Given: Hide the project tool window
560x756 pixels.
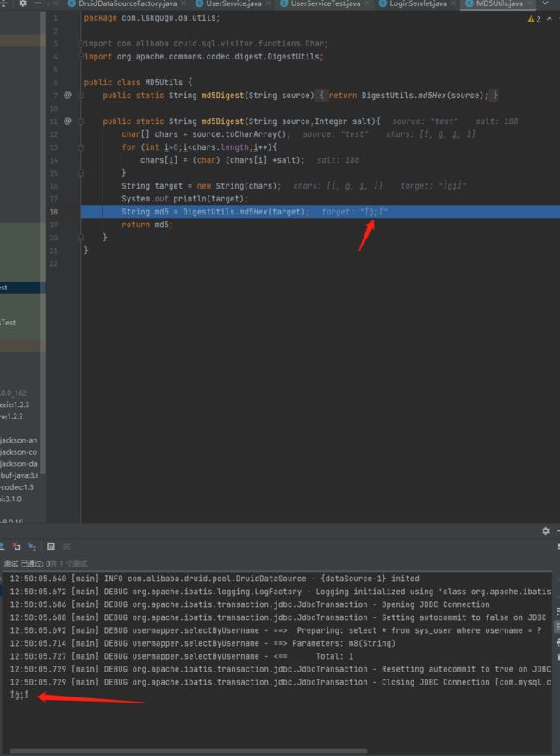Looking at the screenshot, I should [x=38, y=3].
